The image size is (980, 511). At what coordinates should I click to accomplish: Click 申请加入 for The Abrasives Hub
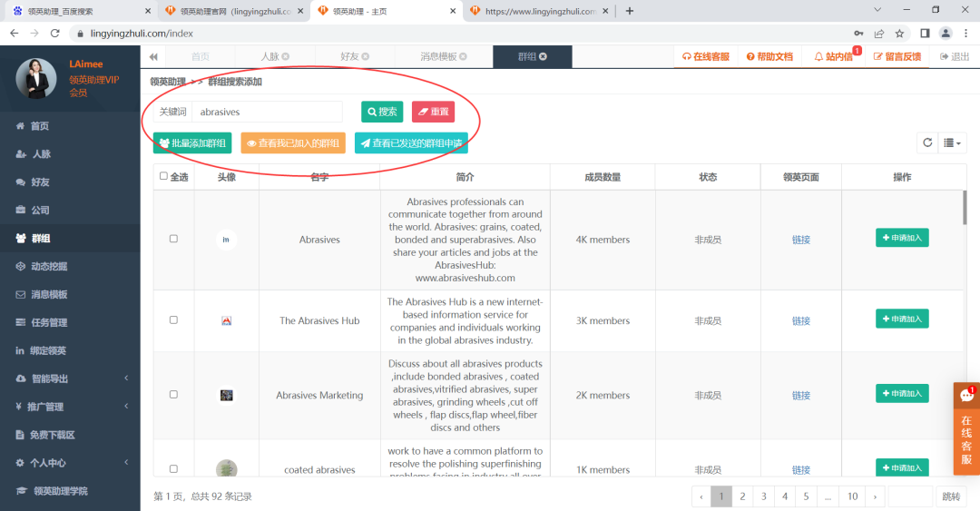(x=902, y=319)
